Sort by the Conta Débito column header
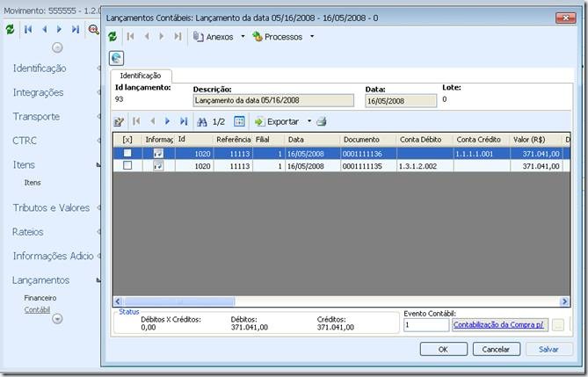 coord(425,140)
